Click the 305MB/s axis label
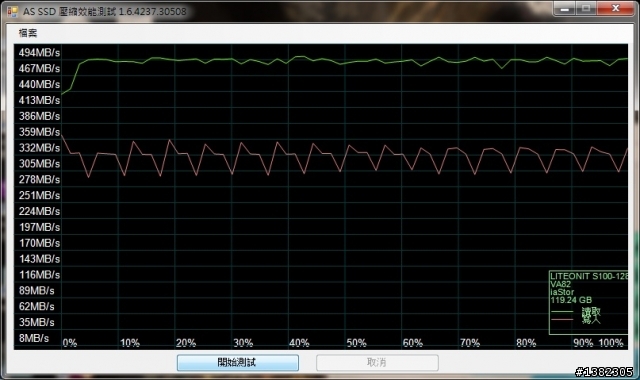Screen dimensions: 640x380 [39, 164]
